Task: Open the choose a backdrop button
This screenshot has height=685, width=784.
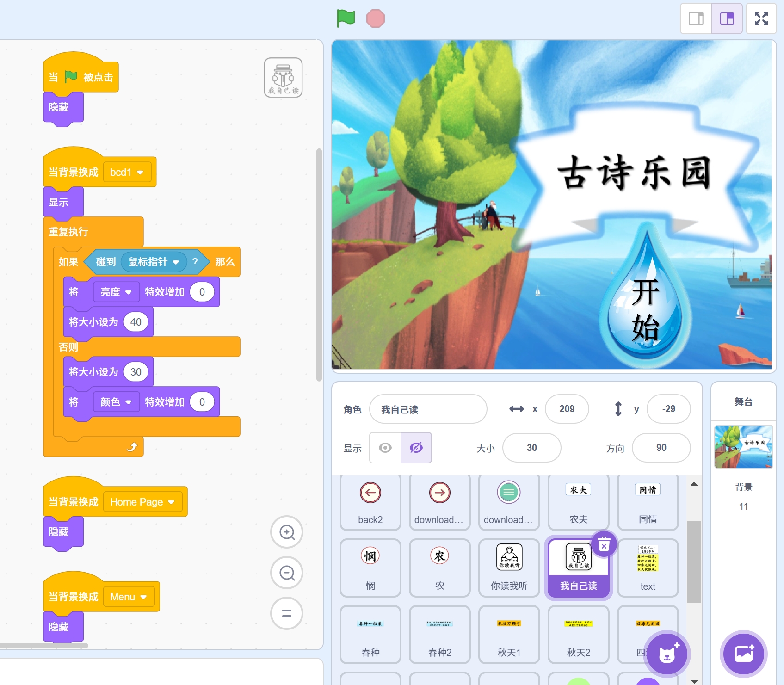Action: click(x=743, y=654)
